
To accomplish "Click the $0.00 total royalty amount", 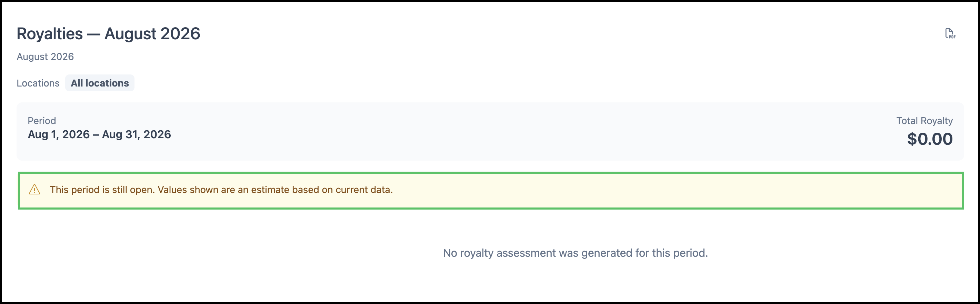I will pyautogui.click(x=930, y=139).
